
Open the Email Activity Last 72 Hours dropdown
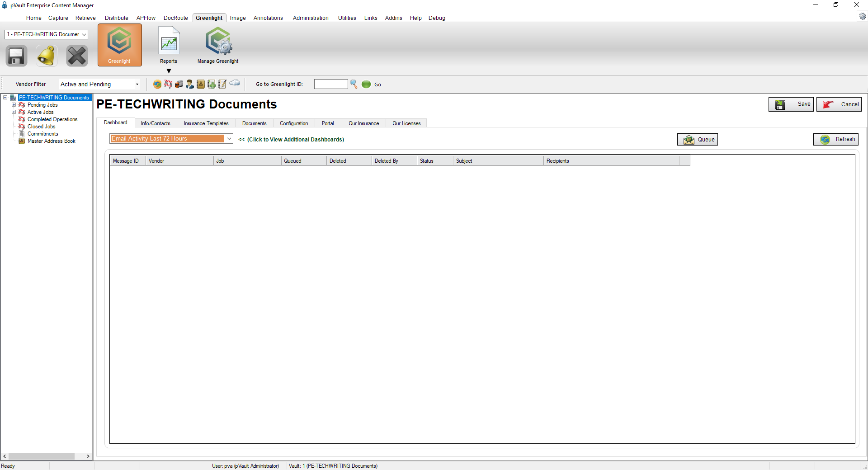click(x=229, y=139)
